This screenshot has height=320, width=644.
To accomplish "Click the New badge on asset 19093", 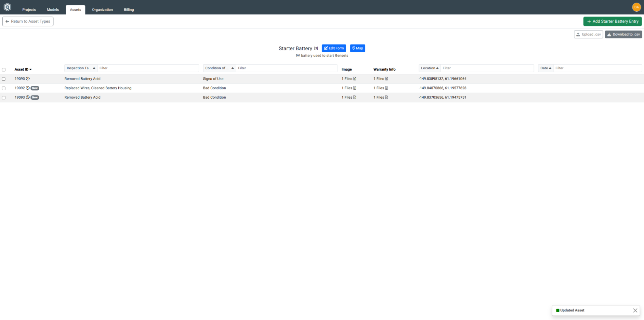I will tap(35, 97).
